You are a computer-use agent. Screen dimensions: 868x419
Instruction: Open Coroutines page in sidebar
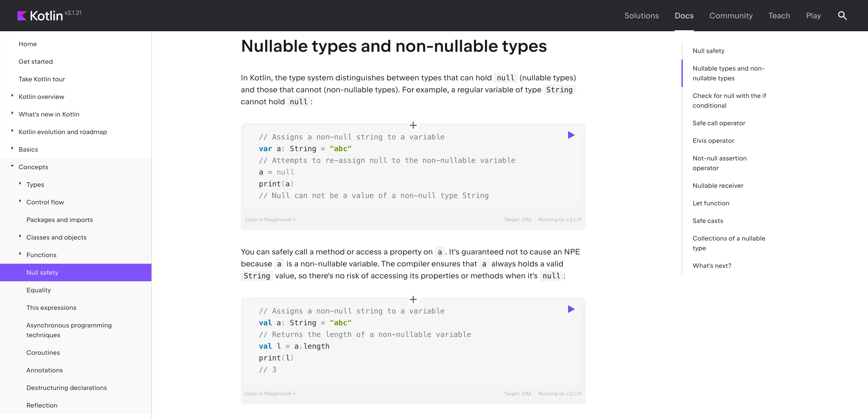point(43,353)
